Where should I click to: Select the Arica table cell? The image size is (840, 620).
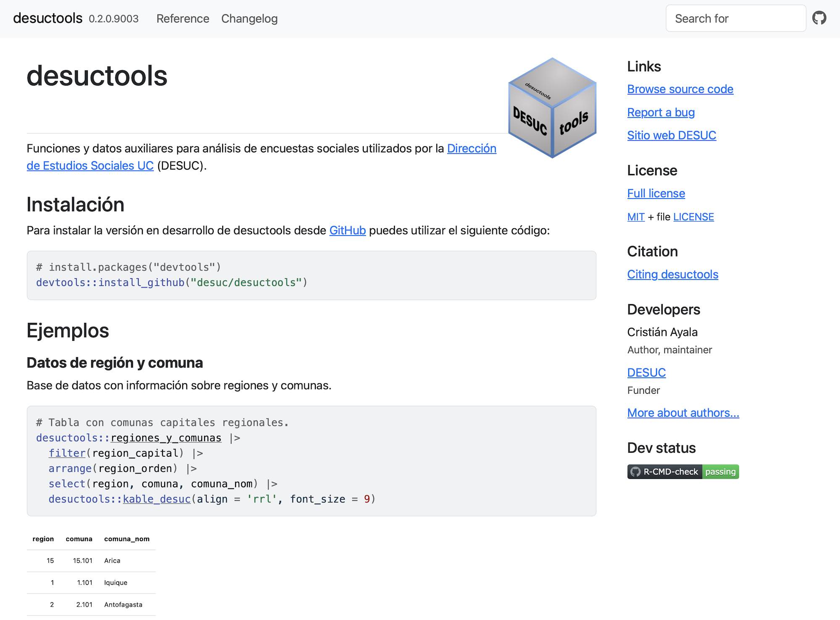[x=112, y=561]
